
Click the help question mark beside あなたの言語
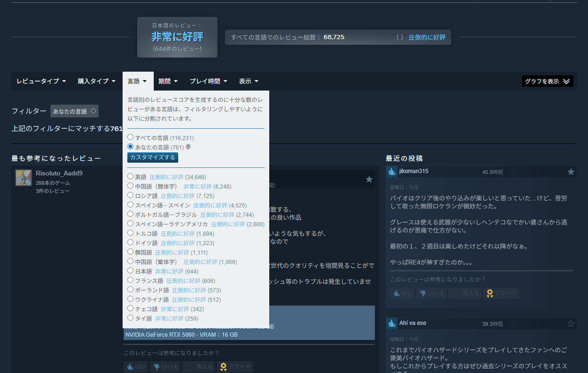188,147
